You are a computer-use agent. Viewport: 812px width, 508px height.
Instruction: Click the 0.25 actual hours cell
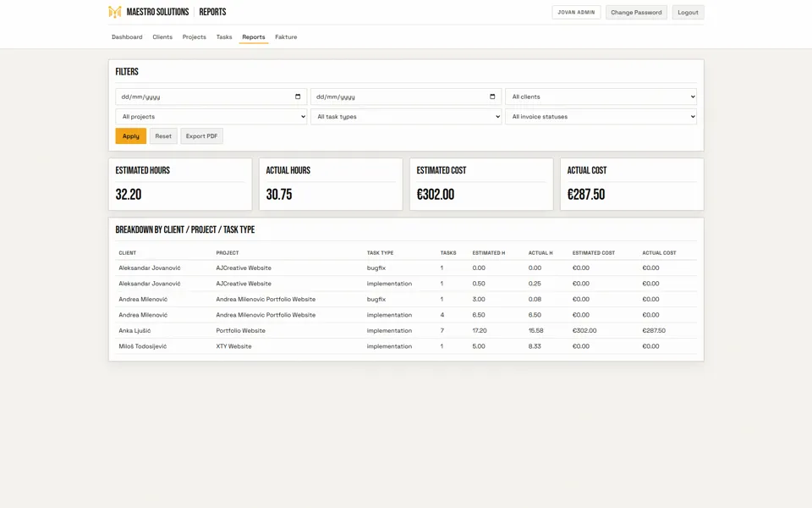click(x=535, y=284)
